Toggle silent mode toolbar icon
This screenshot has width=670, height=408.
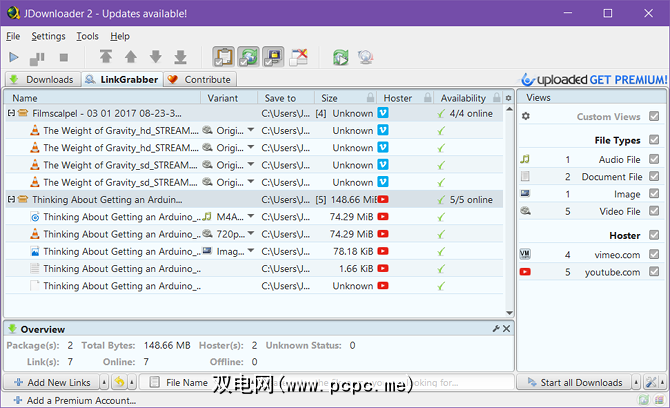point(299,57)
